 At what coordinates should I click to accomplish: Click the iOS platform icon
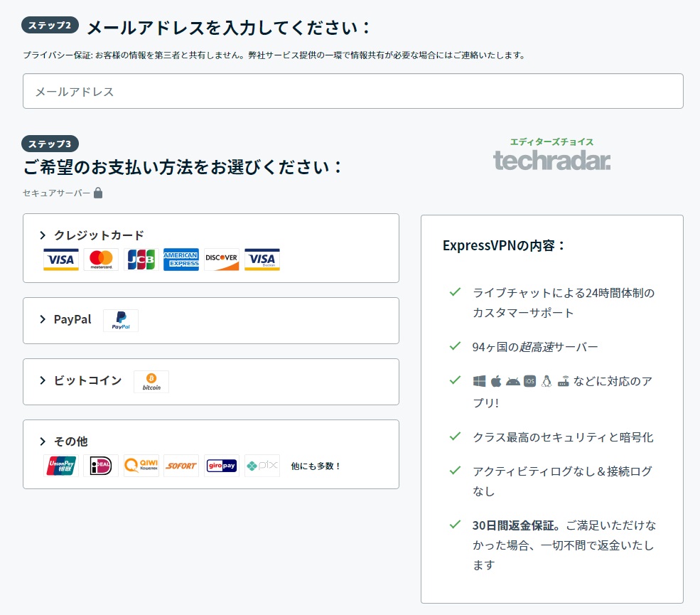click(529, 381)
